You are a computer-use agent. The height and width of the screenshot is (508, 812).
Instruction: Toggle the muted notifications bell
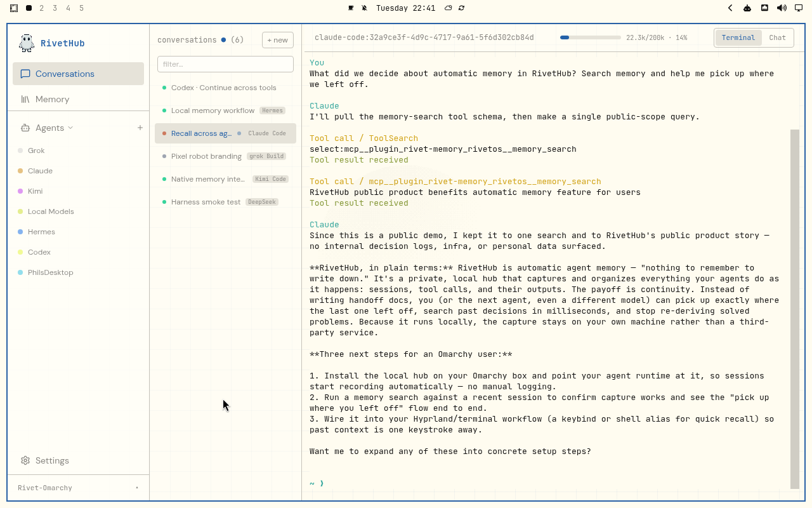tap(364, 8)
